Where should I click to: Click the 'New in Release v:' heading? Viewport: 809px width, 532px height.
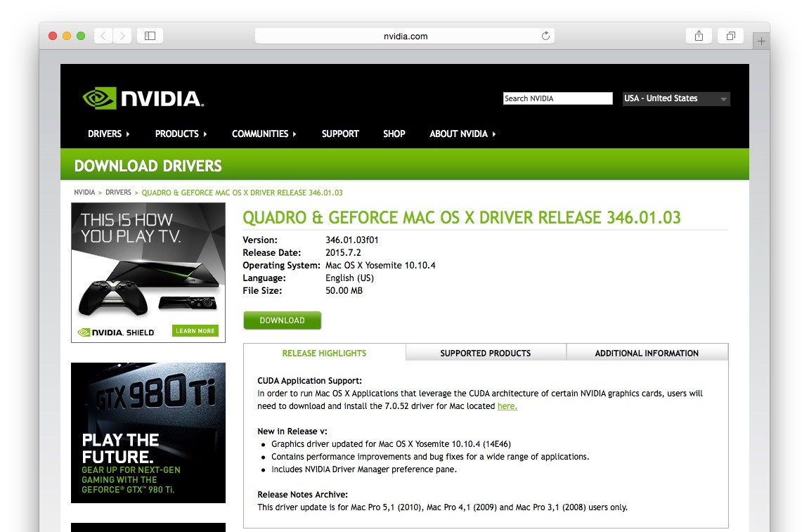[292, 432]
